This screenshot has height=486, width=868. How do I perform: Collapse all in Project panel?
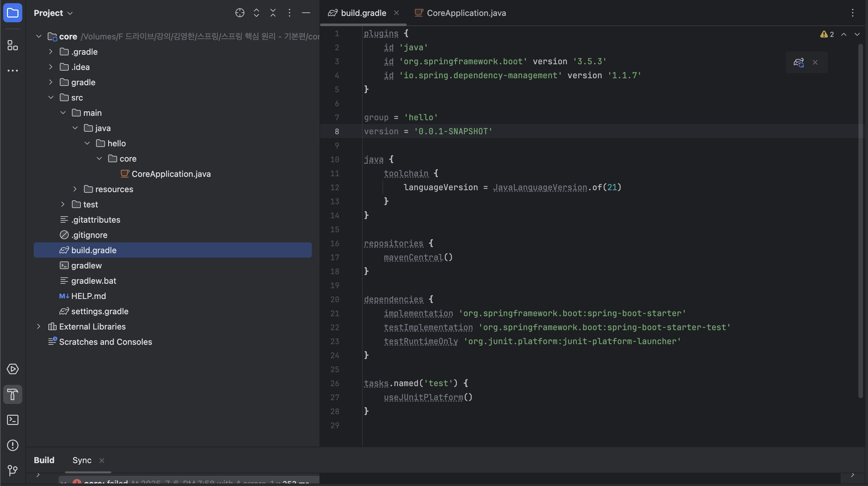pos(273,13)
